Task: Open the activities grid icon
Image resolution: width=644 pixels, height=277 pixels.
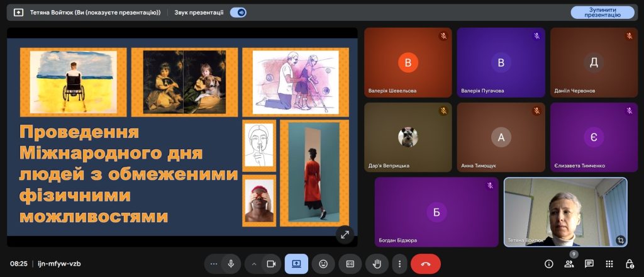Action: coord(609,264)
